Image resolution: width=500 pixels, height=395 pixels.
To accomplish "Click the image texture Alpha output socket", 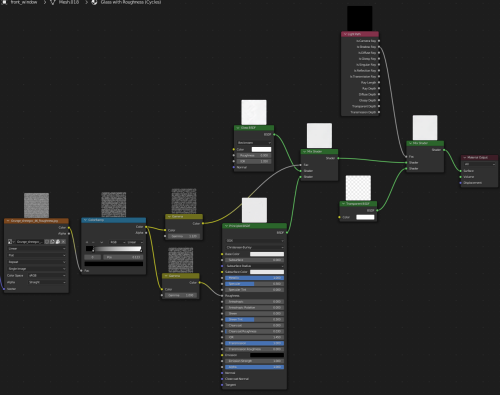I will (69, 233).
